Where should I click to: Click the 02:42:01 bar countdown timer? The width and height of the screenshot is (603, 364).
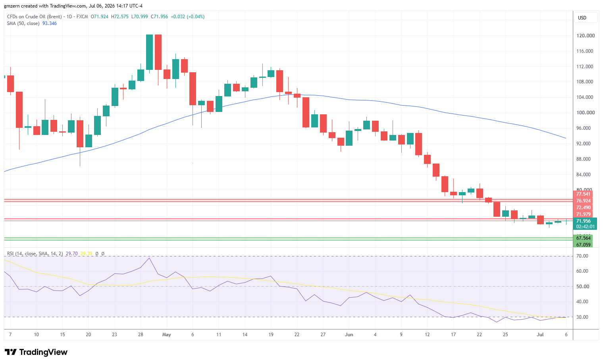click(x=585, y=227)
